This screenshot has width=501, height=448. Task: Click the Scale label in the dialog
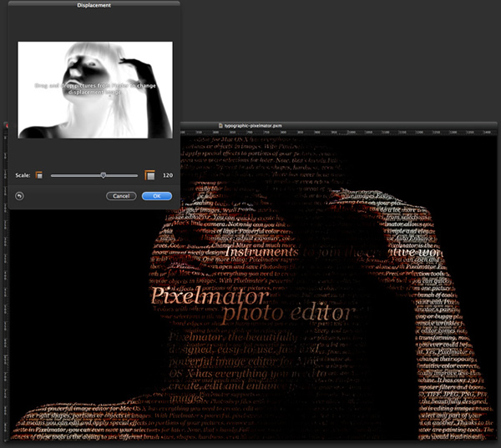point(23,175)
